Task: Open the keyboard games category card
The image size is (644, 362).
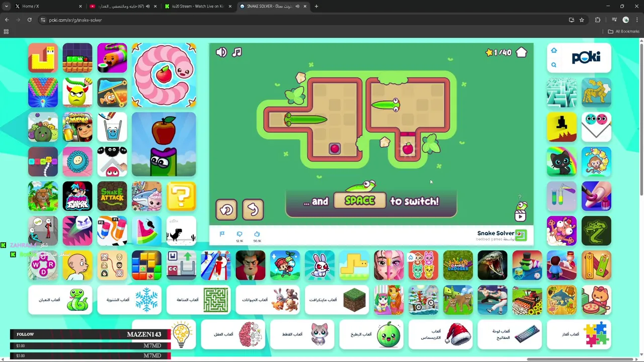Action: tap(510, 334)
